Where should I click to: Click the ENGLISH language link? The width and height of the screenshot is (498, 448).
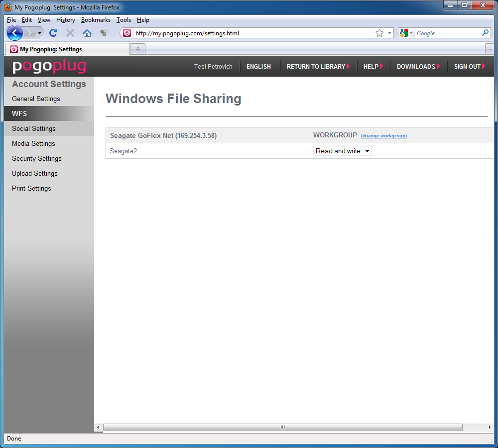click(x=258, y=67)
